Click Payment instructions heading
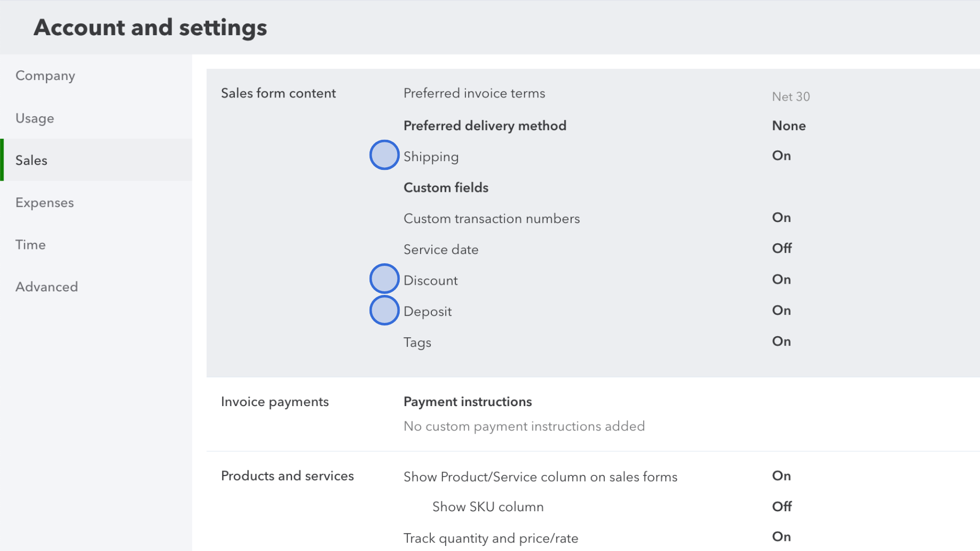The image size is (980, 551). pyautogui.click(x=468, y=402)
